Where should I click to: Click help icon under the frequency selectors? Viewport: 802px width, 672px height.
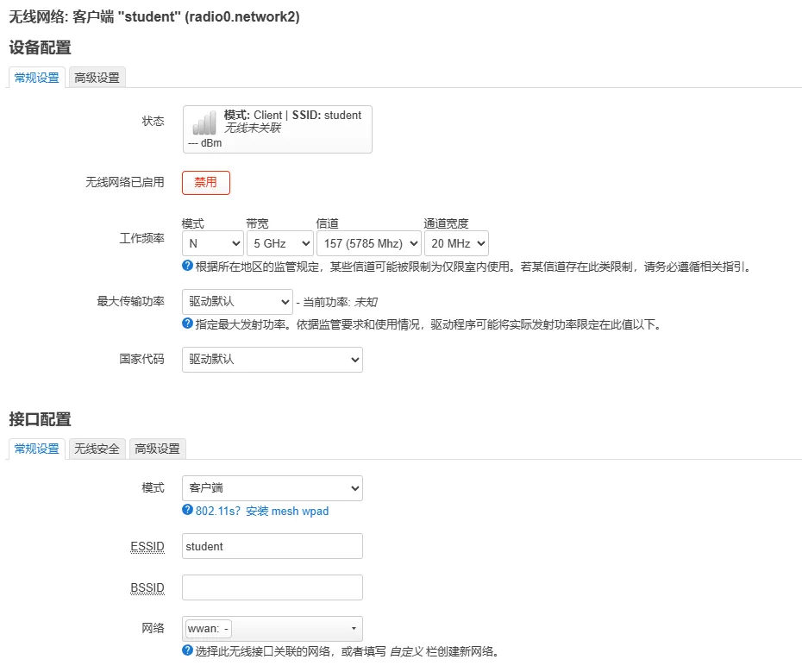click(x=187, y=266)
